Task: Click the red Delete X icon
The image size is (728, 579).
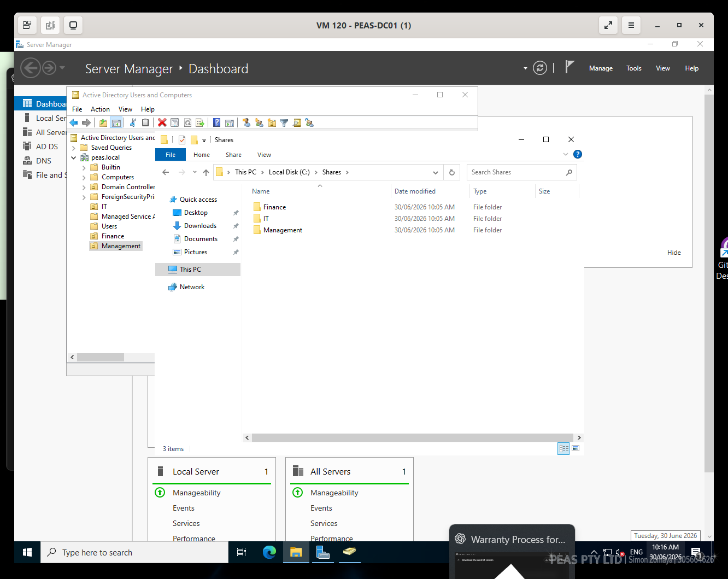Action: pos(162,123)
